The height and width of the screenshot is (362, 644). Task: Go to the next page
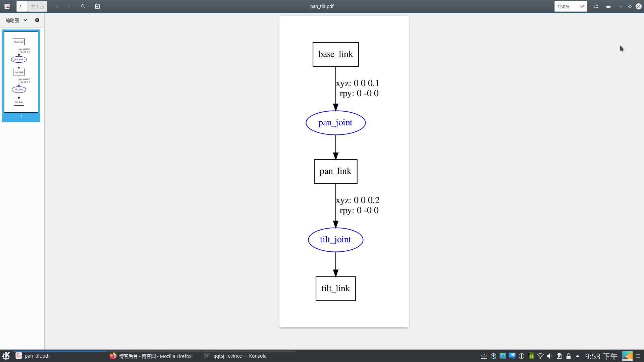(x=68, y=6)
